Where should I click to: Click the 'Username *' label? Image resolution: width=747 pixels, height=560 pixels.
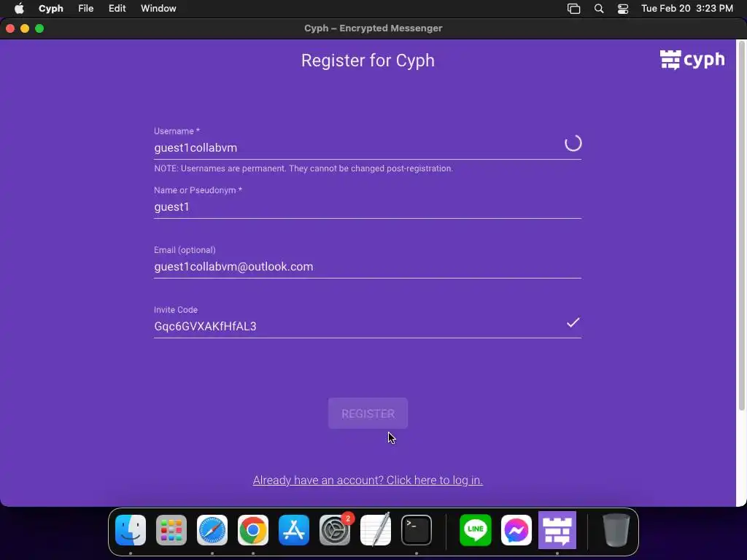coord(177,131)
